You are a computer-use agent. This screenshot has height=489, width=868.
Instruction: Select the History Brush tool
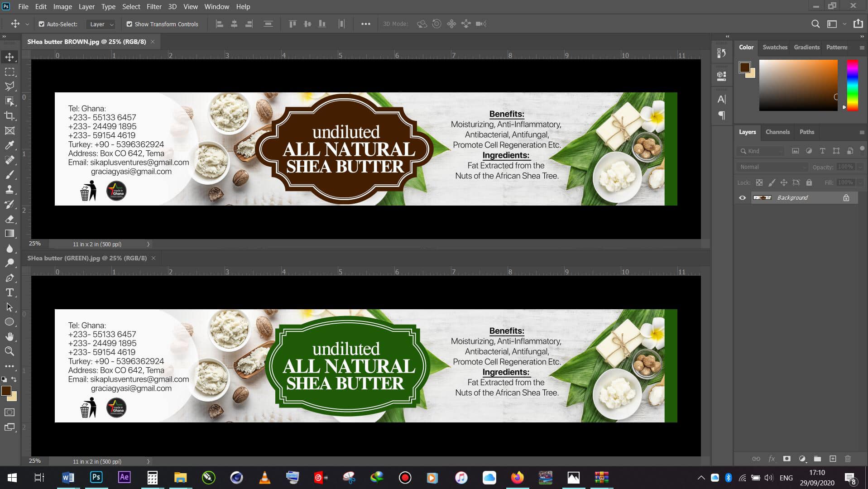point(10,204)
